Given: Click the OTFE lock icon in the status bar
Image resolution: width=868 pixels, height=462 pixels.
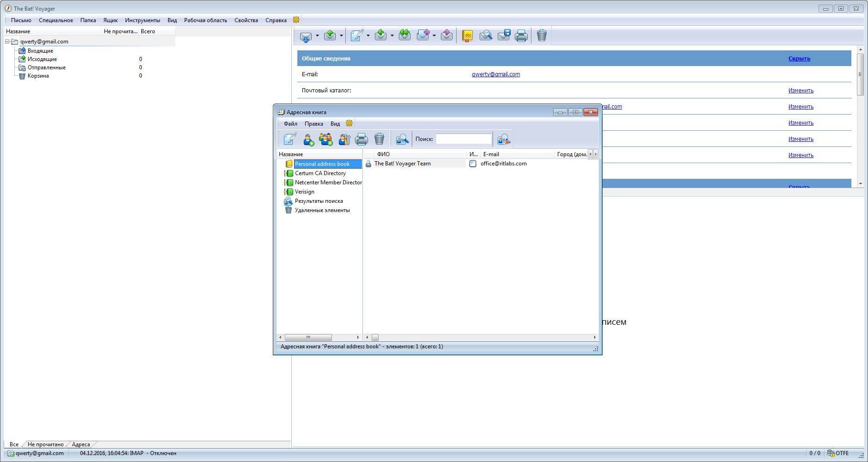Looking at the screenshot, I should (x=831, y=453).
